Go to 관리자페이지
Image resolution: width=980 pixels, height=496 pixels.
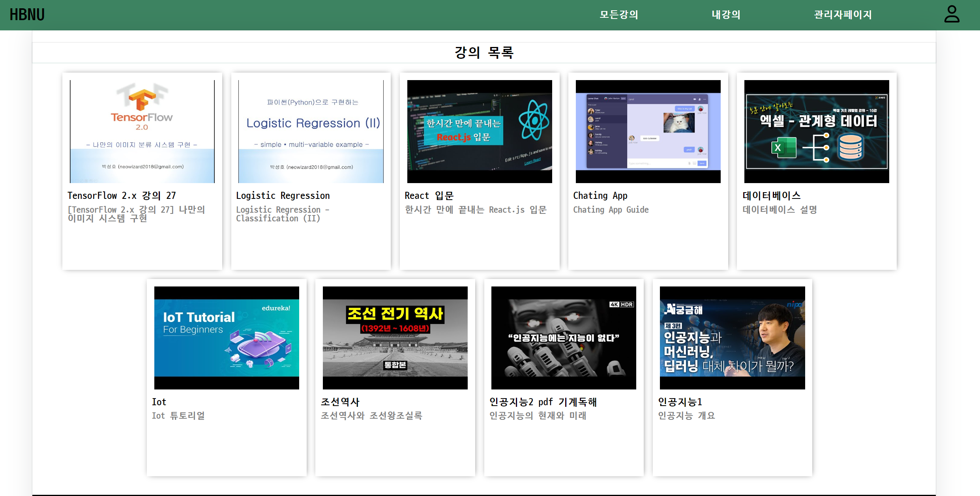(x=843, y=15)
